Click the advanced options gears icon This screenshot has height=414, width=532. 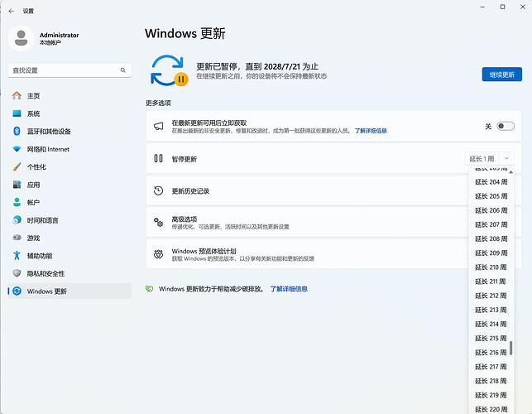pyautogui.click(x=159, y=223)
